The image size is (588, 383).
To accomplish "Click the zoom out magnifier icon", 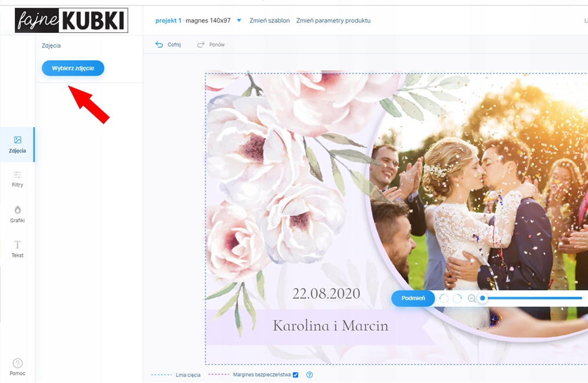I will (472, 299).
